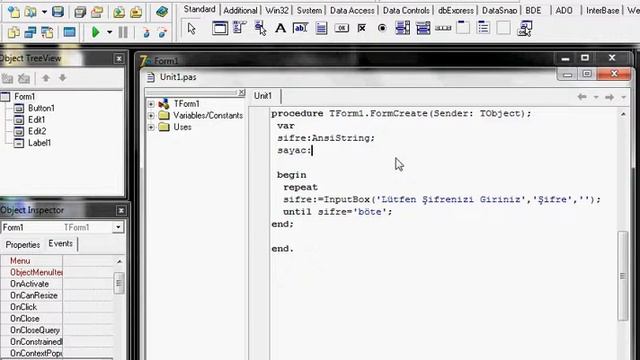Viewport: 640px width, 360px height.
Task: Select the ComboBox component icon
Action: [423, 28]
